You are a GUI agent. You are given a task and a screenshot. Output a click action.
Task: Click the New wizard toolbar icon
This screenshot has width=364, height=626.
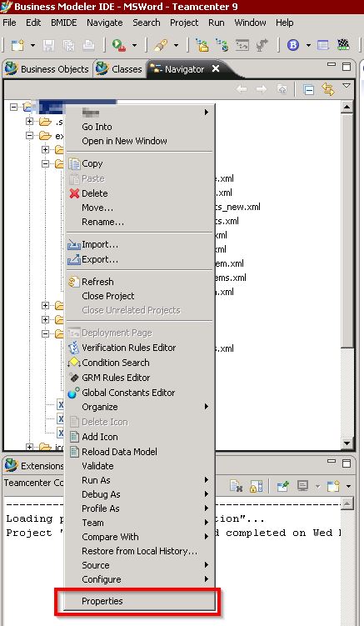tap(17, 45)
